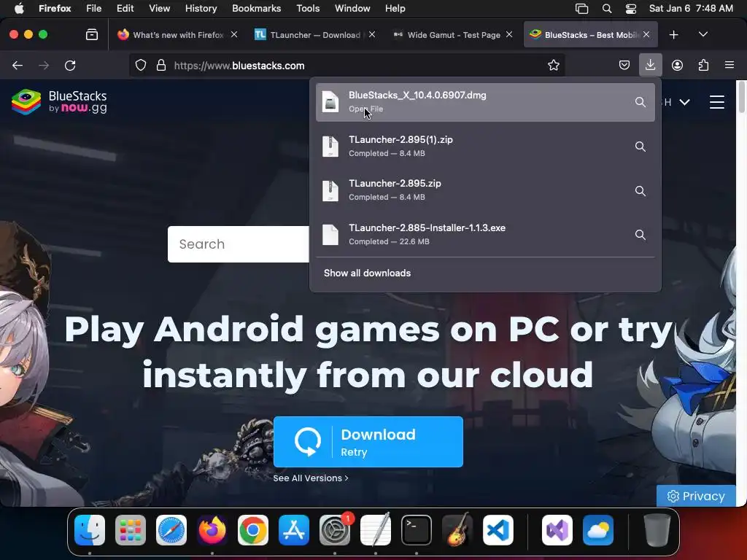
Task: Show TLauncher-2.895(1).zip in Finder
Action: click(640, 146)
